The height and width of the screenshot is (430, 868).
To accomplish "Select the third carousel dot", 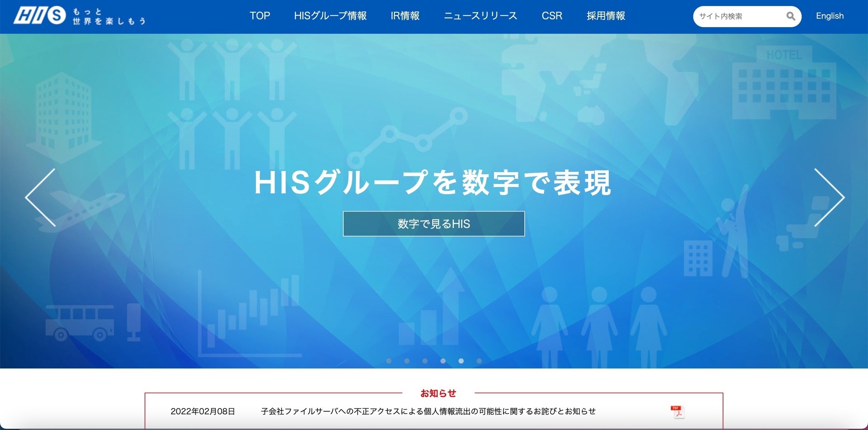I will [x=425, y=361].
